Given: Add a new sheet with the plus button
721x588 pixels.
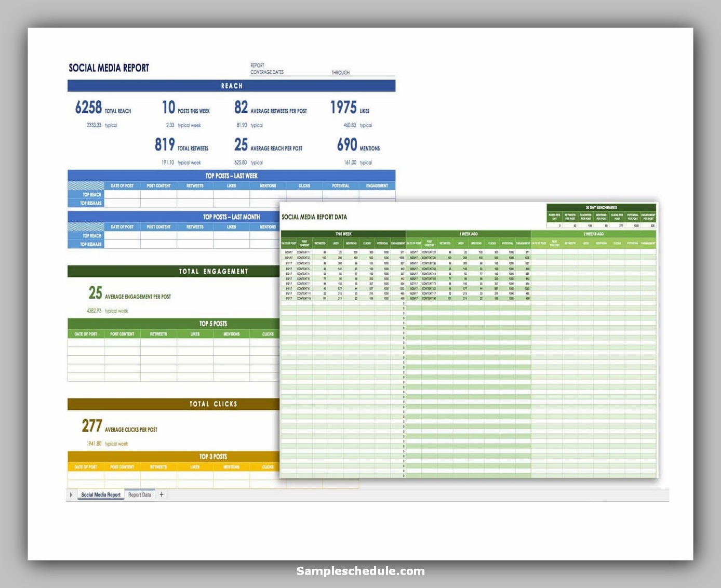Looking at the screenshot, I should click(x=162, y=495).
